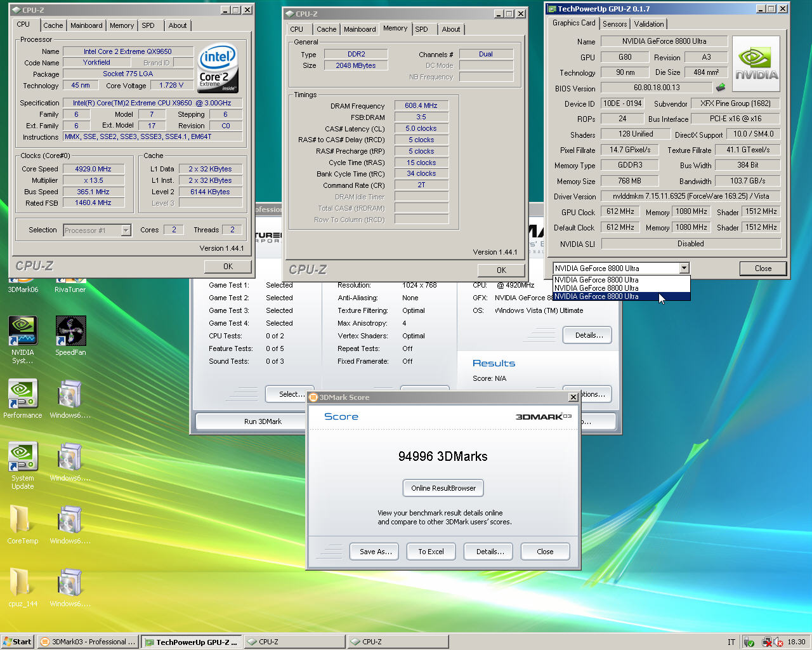This screenshot has width=812, height=650.
Task: Switch to Cache tab in CPU-Z Processor window
Action: pyautogui.click(x=53, y=25)
